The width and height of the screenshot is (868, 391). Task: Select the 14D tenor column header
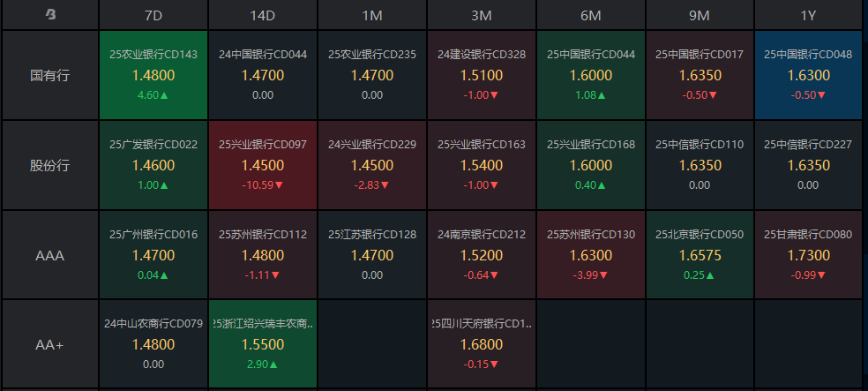(x=263, y=15)
